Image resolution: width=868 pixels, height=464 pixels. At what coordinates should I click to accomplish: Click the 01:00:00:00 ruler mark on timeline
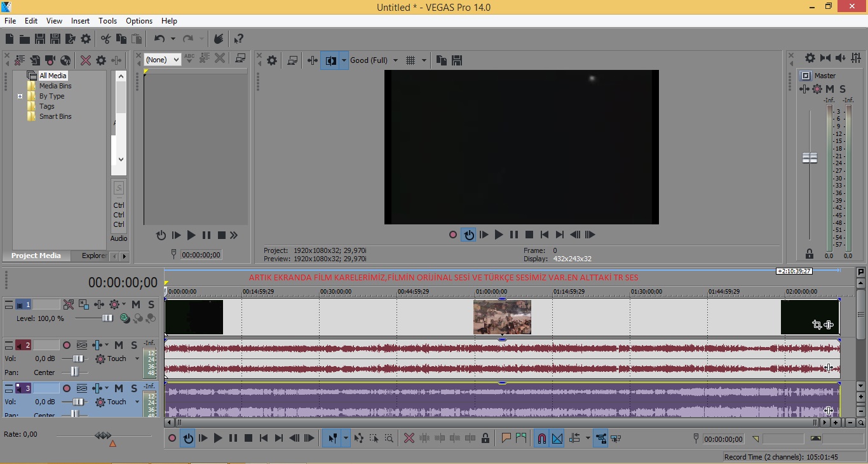[491, 292]
